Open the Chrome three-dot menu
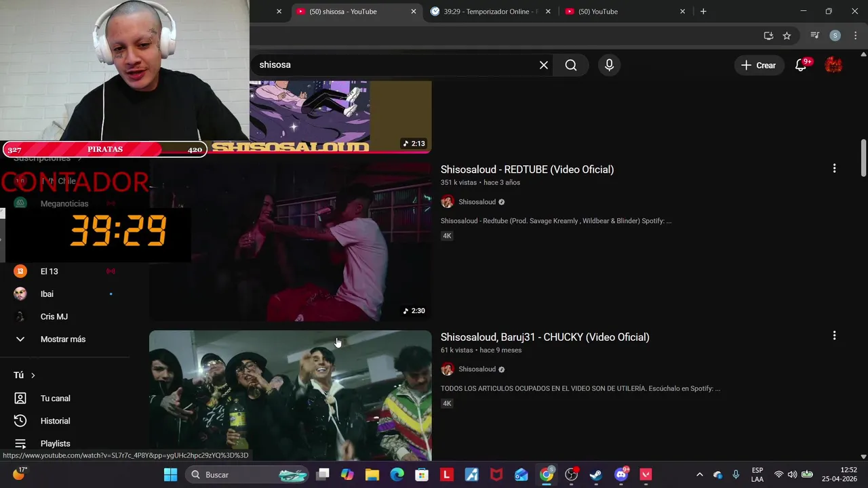Screen dimensions: 868x488 point(856,36)
